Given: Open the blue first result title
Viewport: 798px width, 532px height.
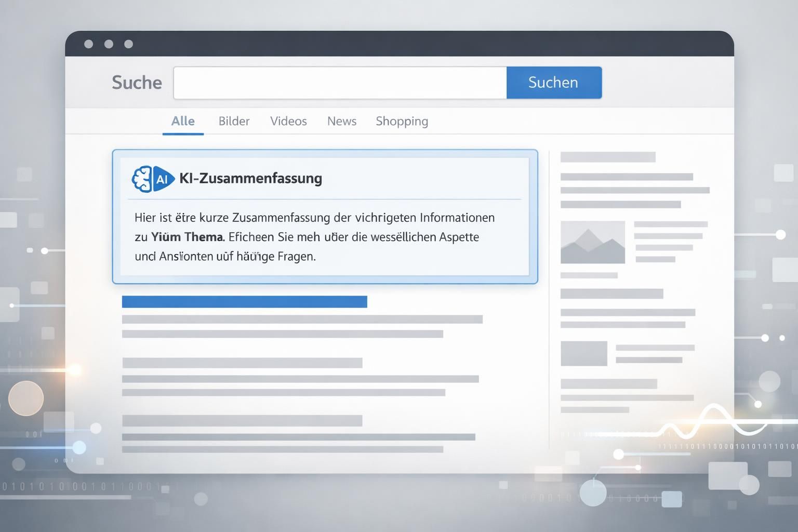Looking at the screenshot, I should (x=244, y=301).
